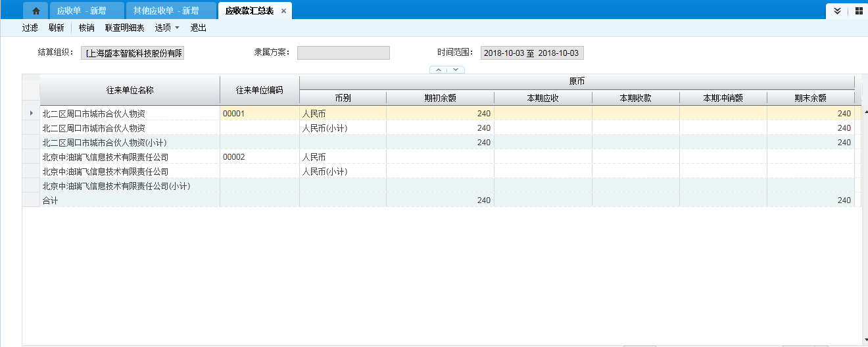Click the 期末余额 column header
868x347 pixels.
[809, 98]
